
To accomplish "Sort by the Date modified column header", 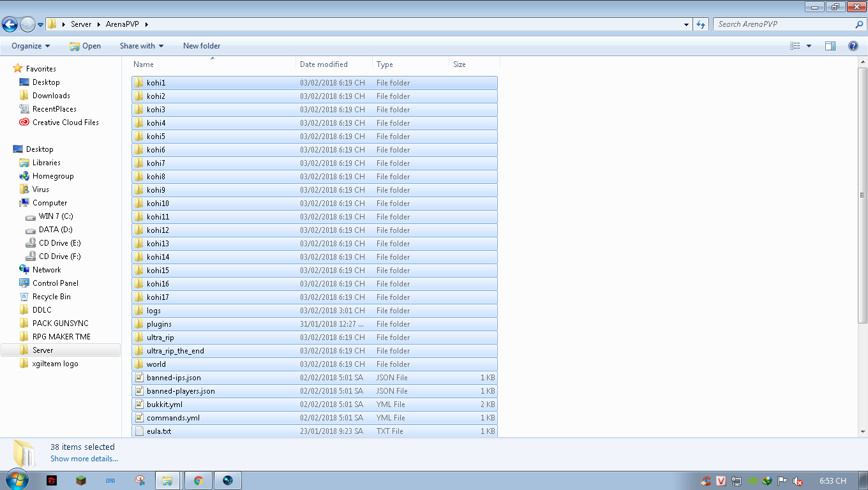I will 334,64.
